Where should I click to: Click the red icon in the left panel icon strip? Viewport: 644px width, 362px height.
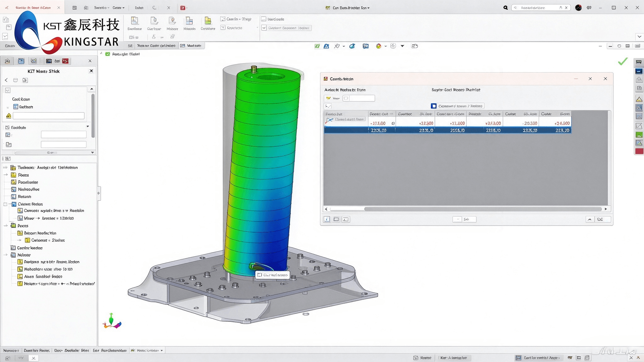tap(65, 61)
